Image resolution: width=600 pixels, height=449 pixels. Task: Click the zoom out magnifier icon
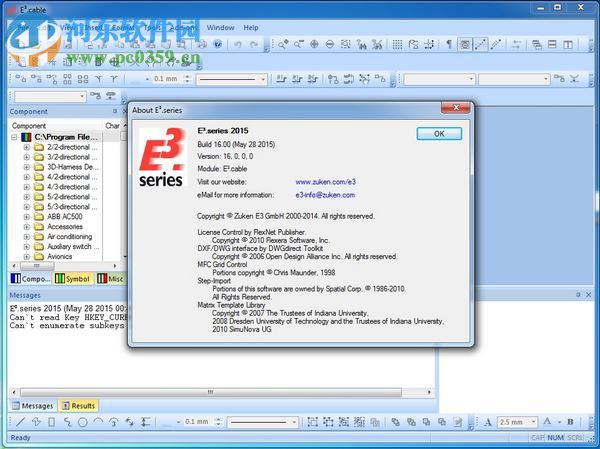(x=298, y=44)
